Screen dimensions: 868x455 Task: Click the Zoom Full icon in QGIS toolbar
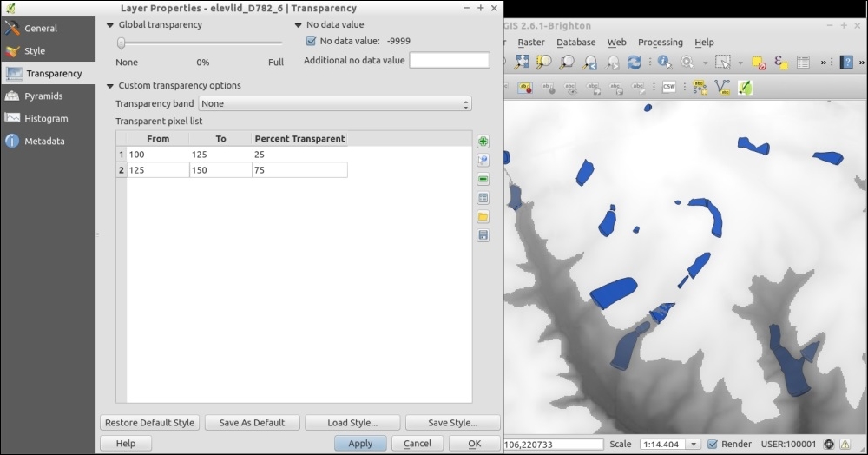[x=522, y=62]
